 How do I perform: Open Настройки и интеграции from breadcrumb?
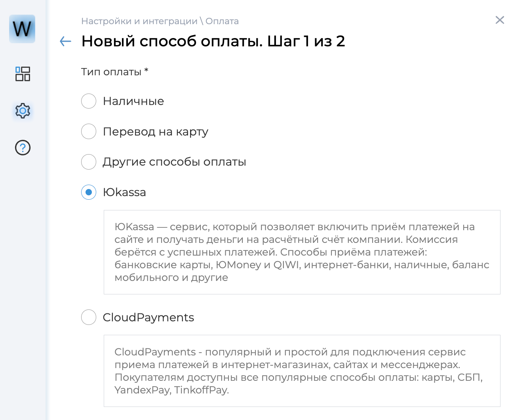(139, 21)
